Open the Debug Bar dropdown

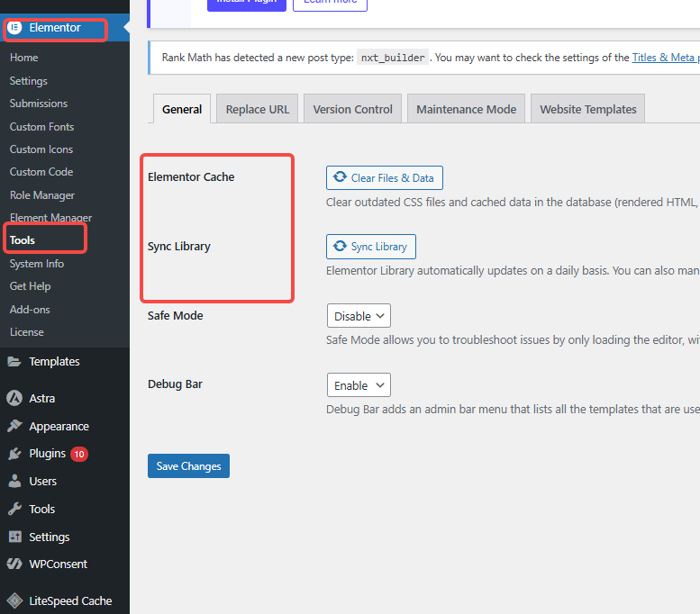359,385
